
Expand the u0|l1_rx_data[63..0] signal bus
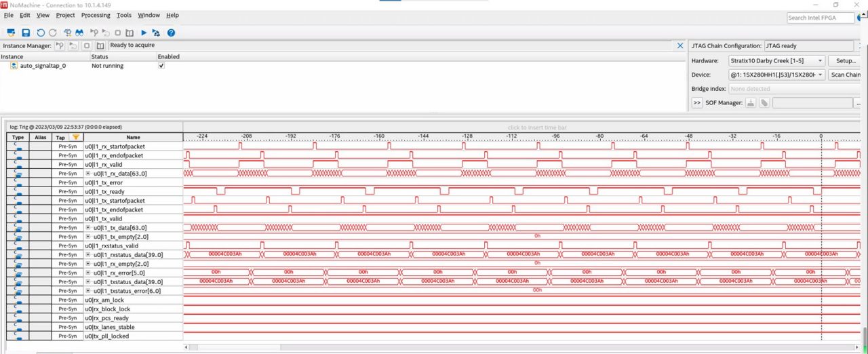pyautogui.click(x=88, y=174)
